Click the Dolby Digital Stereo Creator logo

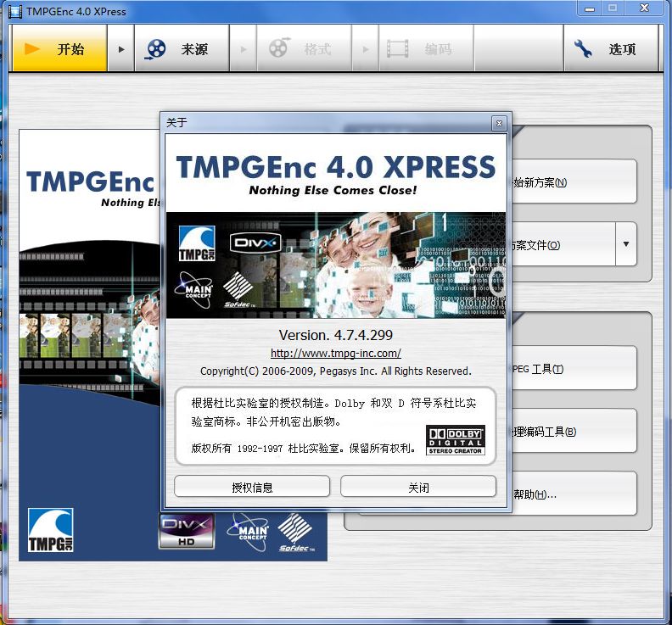pos(455,440)
